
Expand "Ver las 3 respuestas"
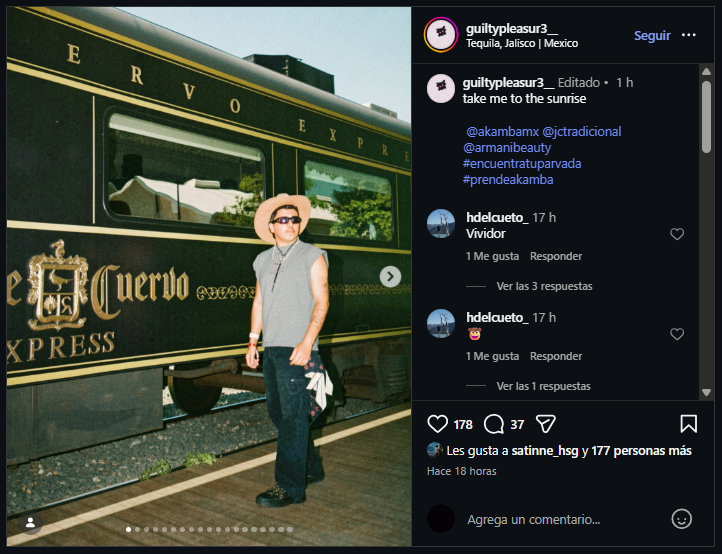tap(544, 286)
